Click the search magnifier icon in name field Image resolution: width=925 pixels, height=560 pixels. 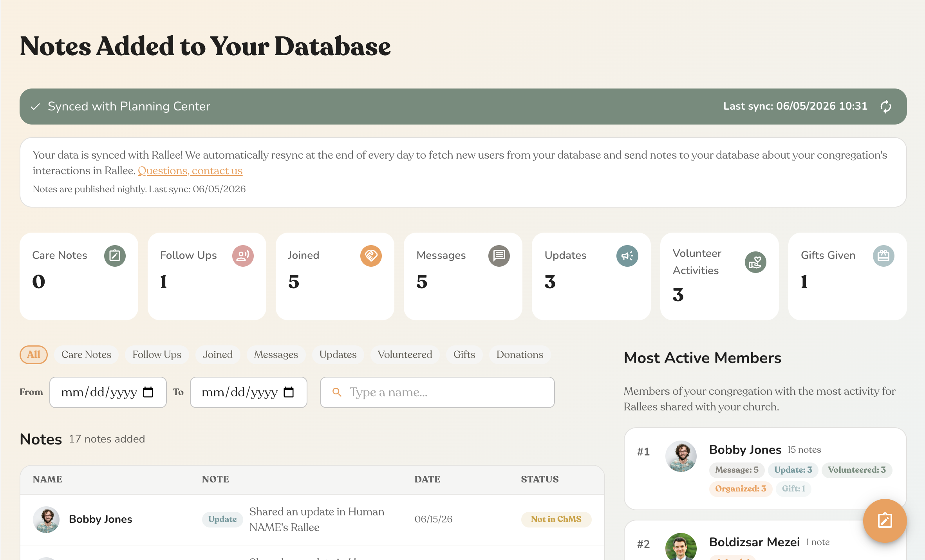click(x=337, y=392)
